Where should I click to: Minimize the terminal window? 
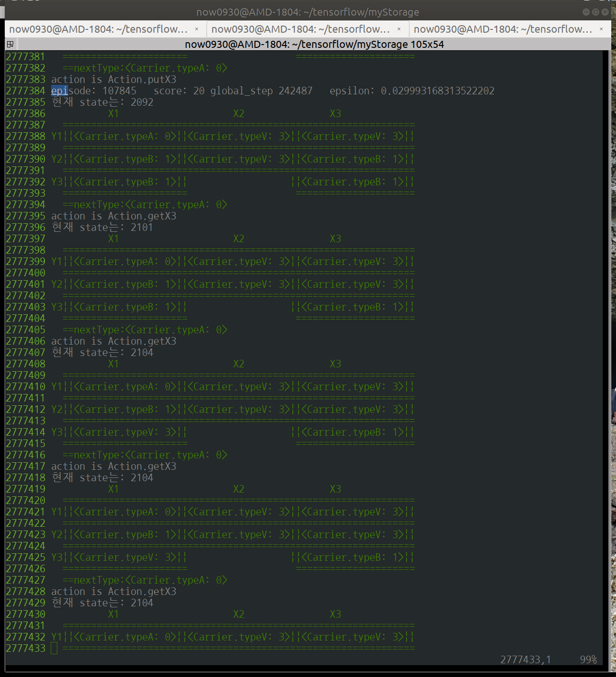pyautogui.click(x=586, y=12)
